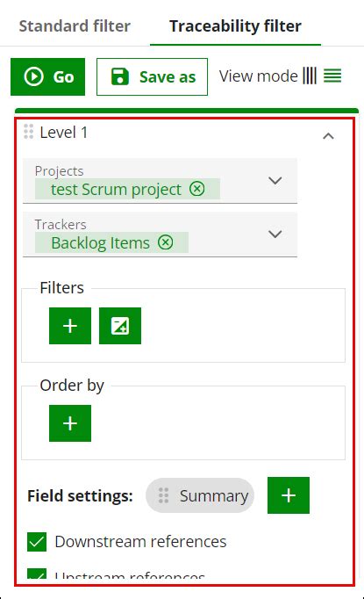Expand the Trackers dropdown list
Screen dimensions: 364x599
[x=275, y=234]
